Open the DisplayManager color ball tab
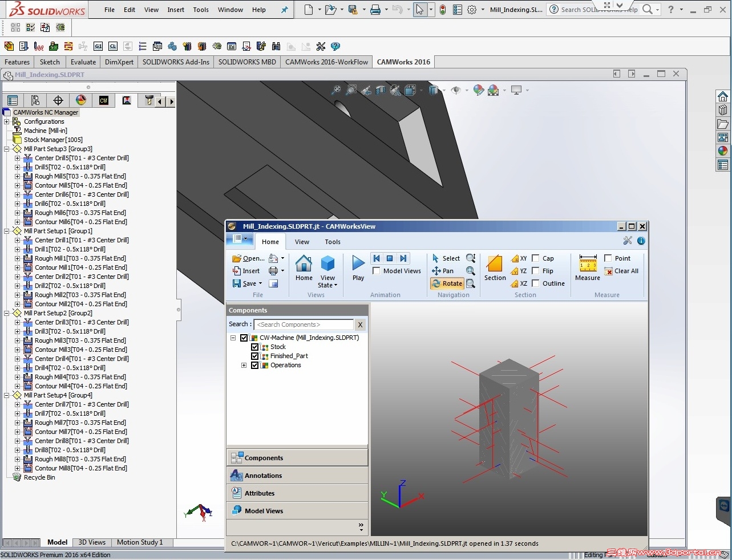Screen dimensions: 732x560 [81, 100]
